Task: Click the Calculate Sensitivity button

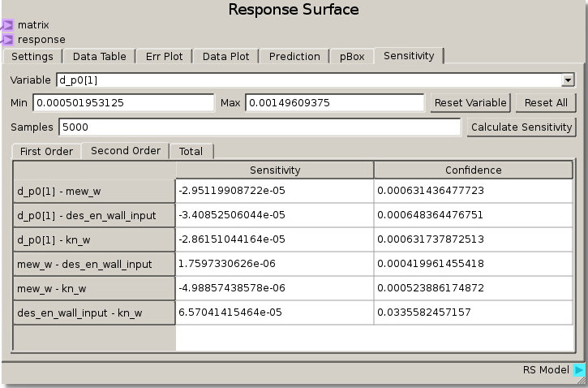Action: click(x=521, y=127)
